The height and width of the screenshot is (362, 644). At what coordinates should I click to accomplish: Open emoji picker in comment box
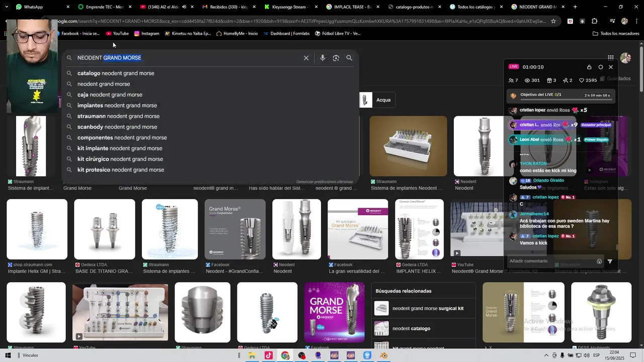[599, 261]
